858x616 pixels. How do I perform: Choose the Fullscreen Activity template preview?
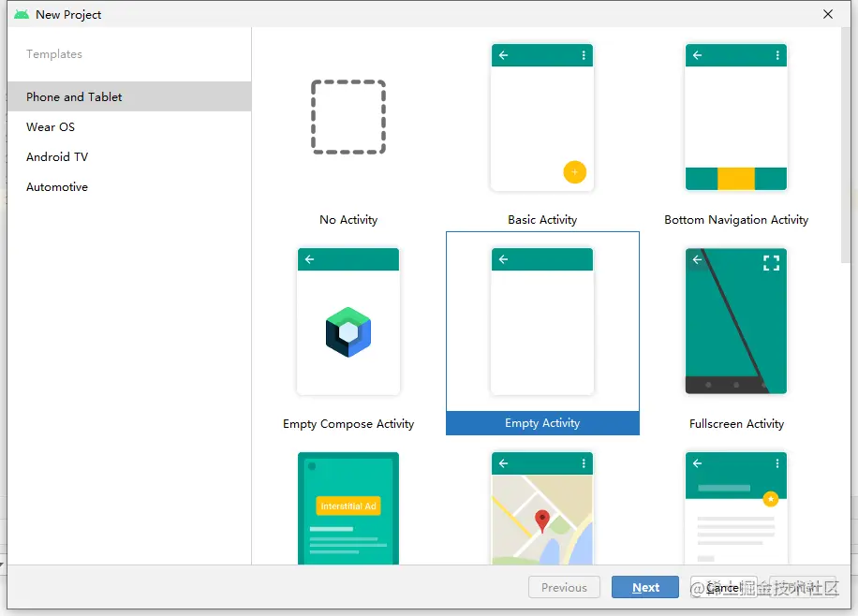(x=736, y=321)
